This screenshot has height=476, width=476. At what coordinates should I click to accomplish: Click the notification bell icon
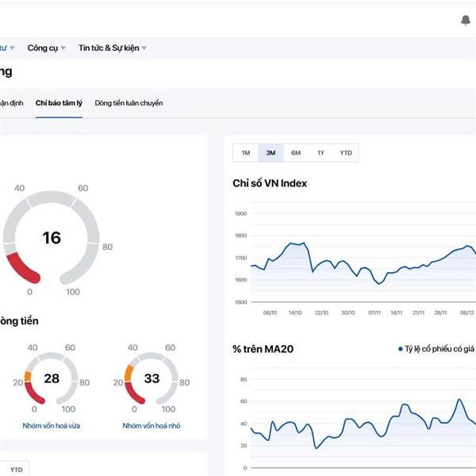click(x=466, y=21)
